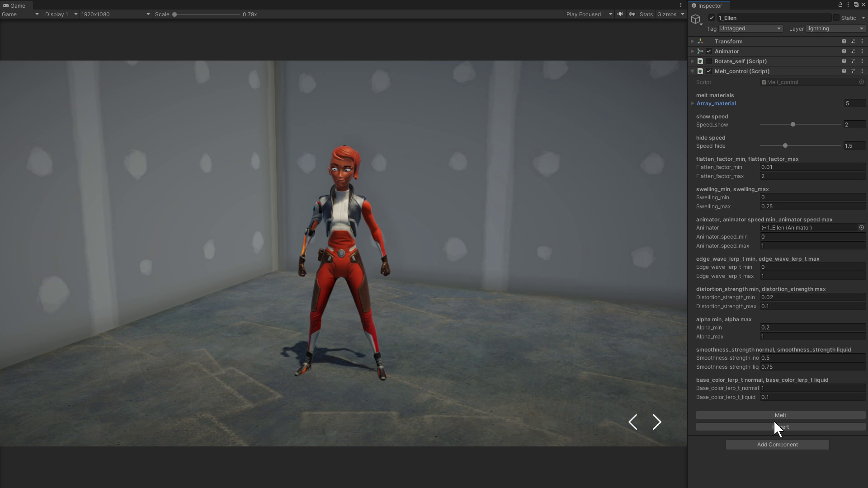Open the Display 1 dropdown
This screenshot has height=488, width=868.
(61, 14)
